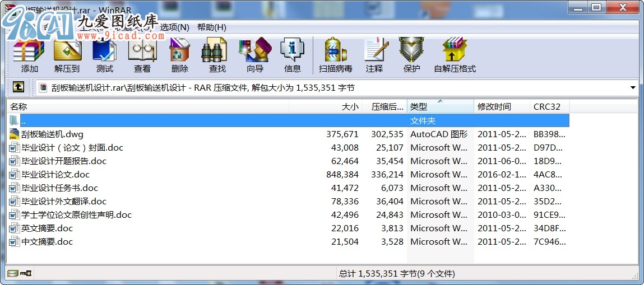Screen dimensions: 644x285
Task: Run the Test (测试) archive tool
Action: 105,55
